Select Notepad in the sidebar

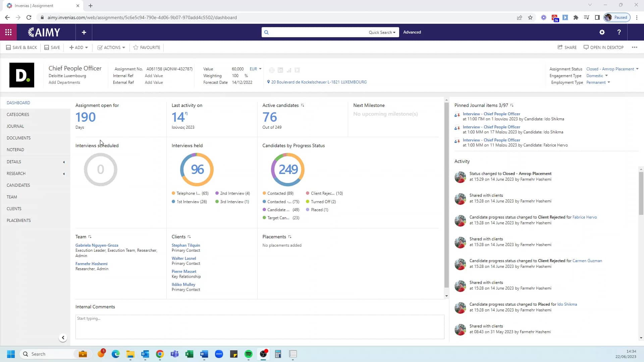click(x=15, y=150)
